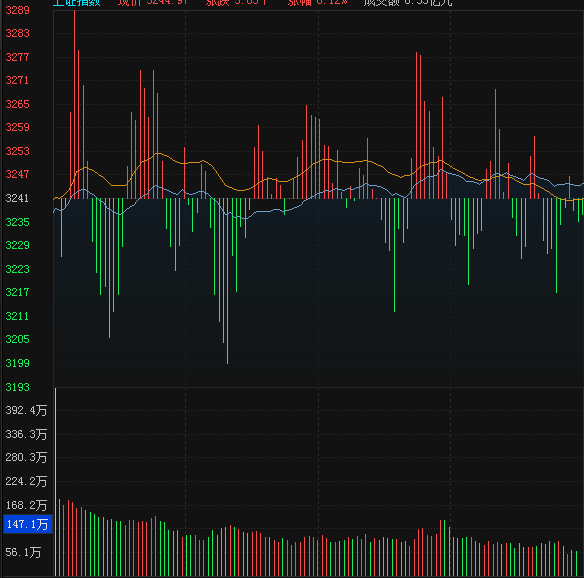
Task: Click the 168.2万 volume axis label
Action: (26, 505)
